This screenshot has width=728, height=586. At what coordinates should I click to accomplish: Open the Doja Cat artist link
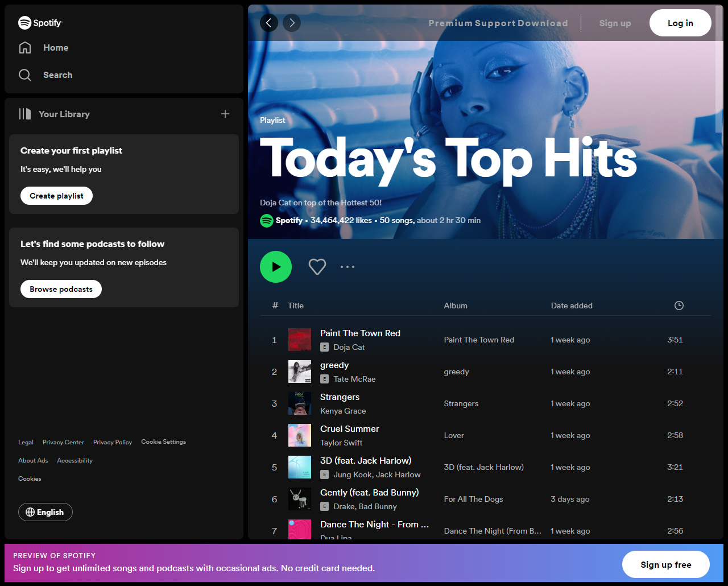pos(349,347)
